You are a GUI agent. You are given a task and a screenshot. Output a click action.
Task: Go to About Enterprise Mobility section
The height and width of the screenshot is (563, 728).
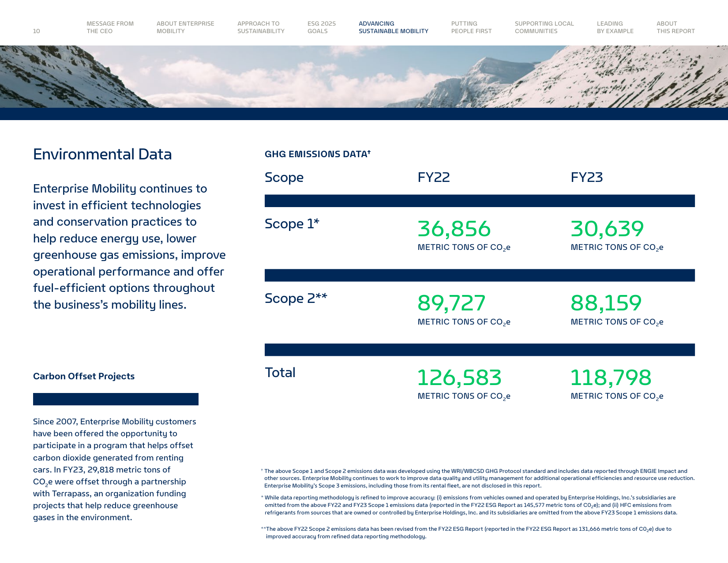click(x=185, y=27)
